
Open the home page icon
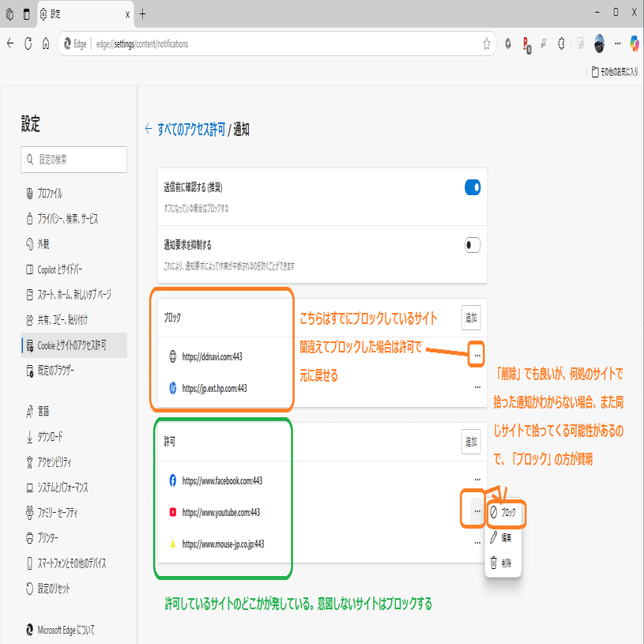coord(46,43)
